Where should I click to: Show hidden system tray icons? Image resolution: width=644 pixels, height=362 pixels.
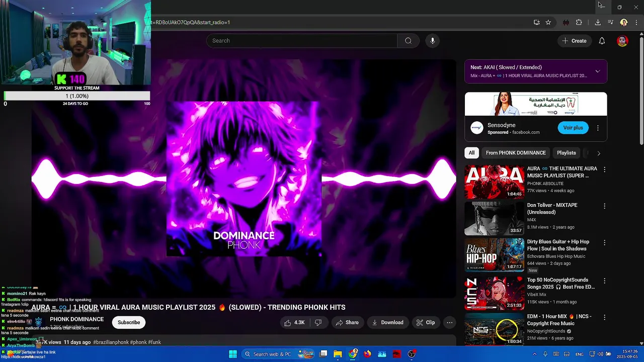[534, 354]
